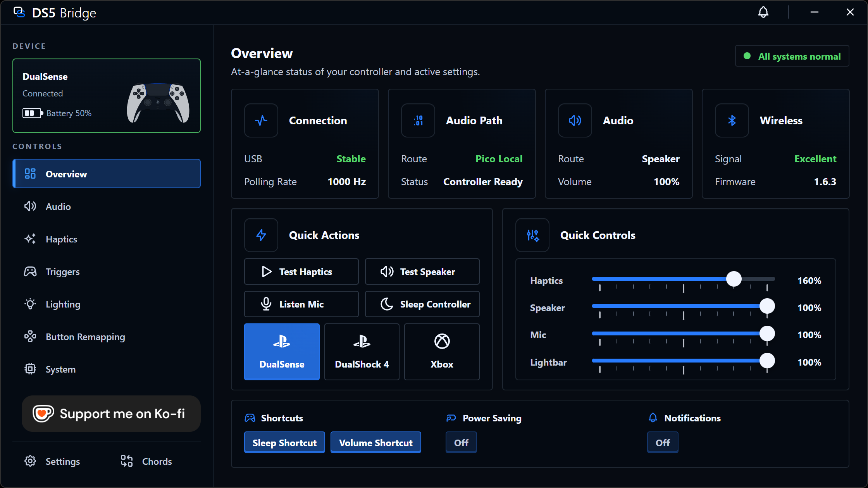Click the Battery 50% label

point(69,113)
